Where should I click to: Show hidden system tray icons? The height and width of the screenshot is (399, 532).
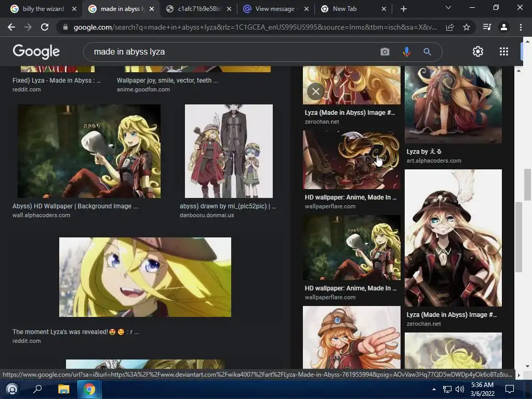(434, 389)
